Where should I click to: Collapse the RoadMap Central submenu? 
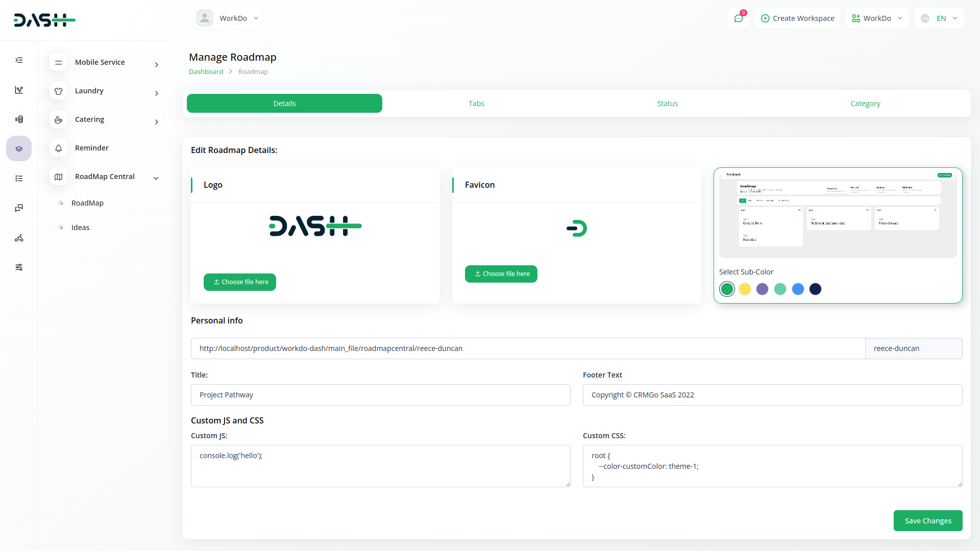click(156, 178)
